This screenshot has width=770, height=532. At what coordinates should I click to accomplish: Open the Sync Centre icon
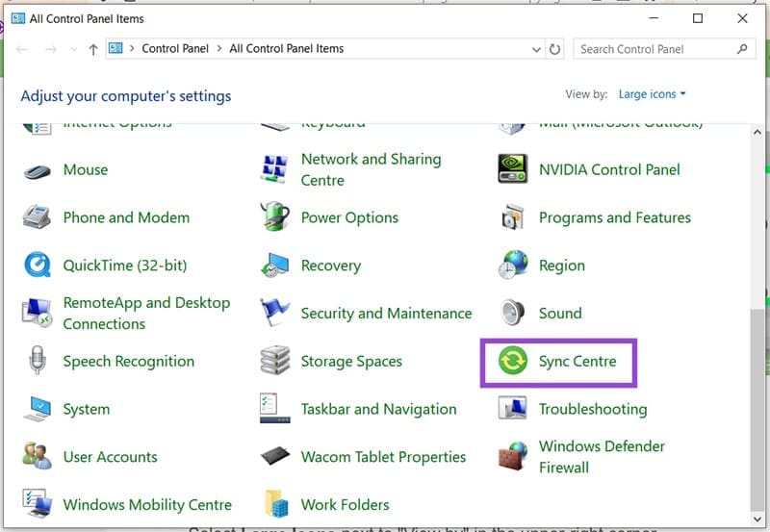click(x=513, y=362)
